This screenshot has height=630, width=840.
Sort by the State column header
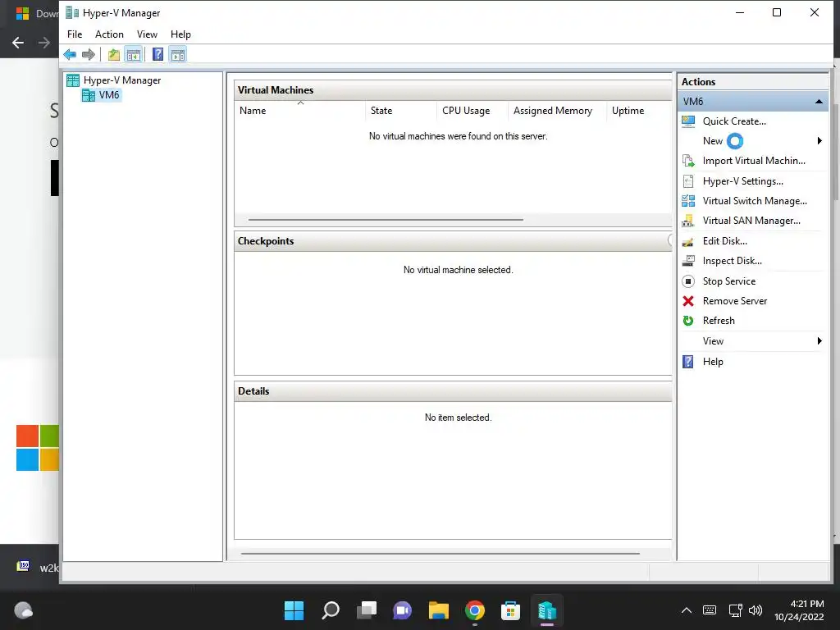[x=400, y=111]
